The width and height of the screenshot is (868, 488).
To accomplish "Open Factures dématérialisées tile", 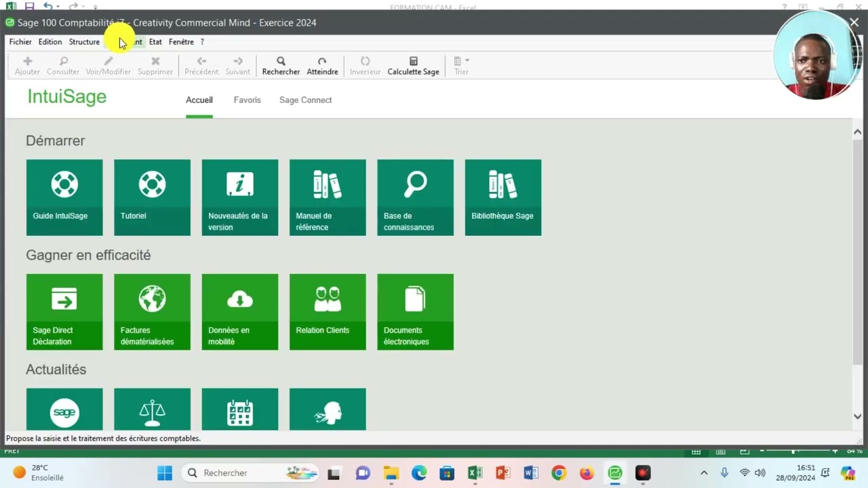I will point(152,312).
